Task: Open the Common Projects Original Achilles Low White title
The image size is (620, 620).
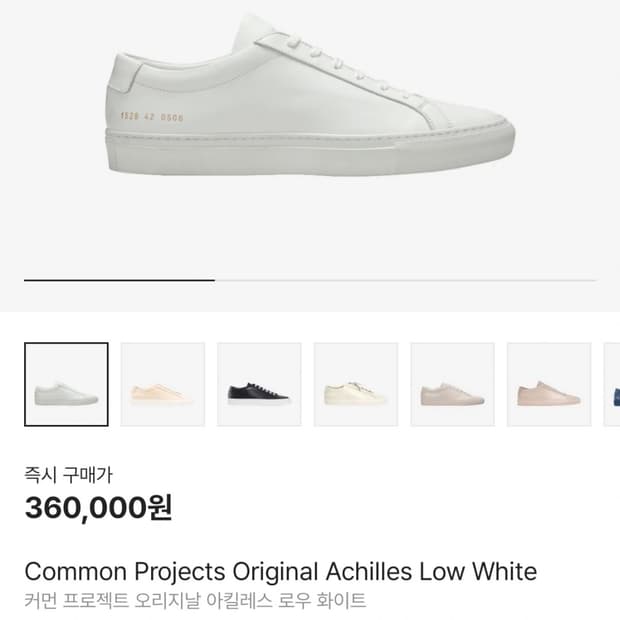Action: pyautogui.click(x=280, y=572)
